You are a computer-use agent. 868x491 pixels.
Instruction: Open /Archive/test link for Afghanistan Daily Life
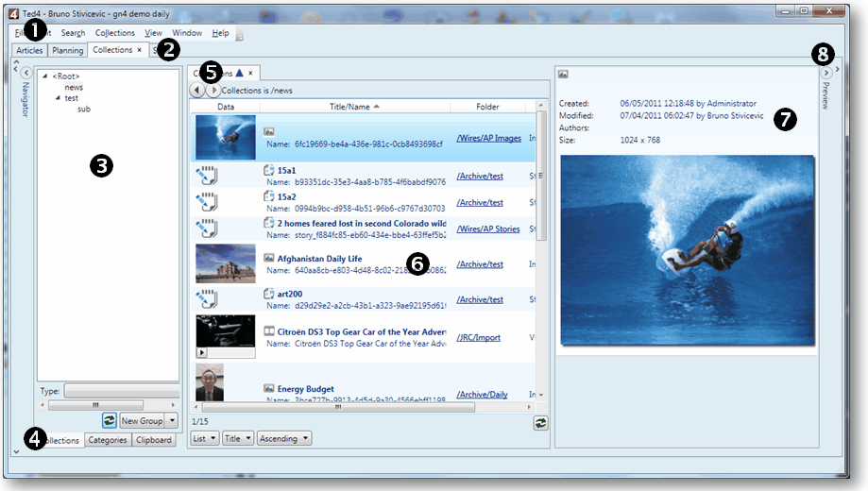(x=480, y=264)
